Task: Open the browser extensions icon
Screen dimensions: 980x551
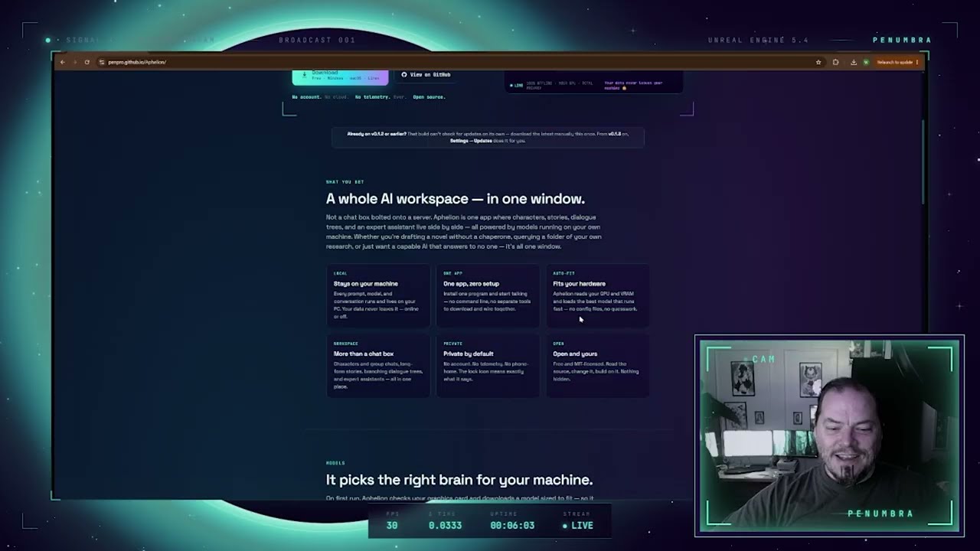Action: (835, 62)
